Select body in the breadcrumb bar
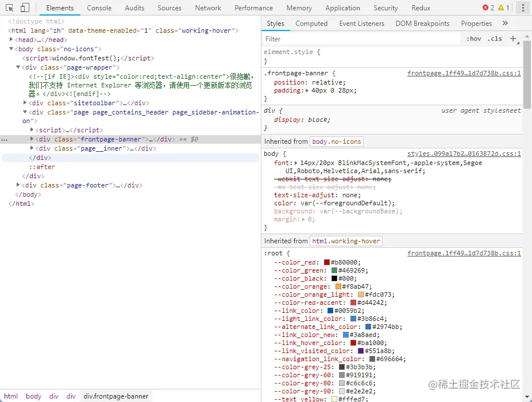The width and height of the screenshot is (532, 402). [33, 396]
